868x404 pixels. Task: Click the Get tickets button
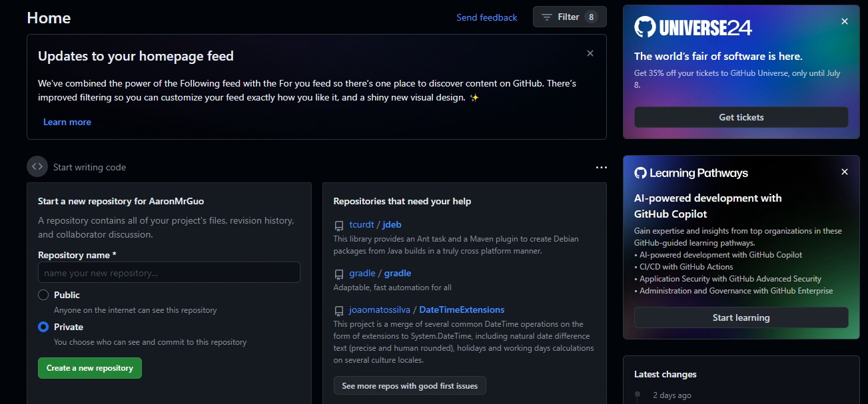tap(741, 117)
